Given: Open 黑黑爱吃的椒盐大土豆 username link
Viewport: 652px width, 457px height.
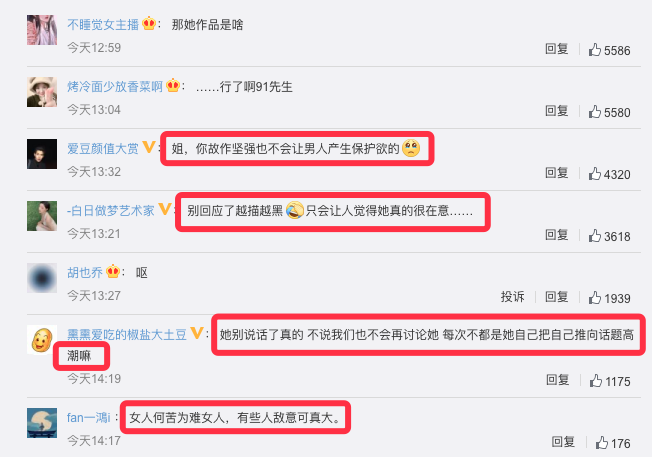Looking at the screenshot, I should 127,334.
